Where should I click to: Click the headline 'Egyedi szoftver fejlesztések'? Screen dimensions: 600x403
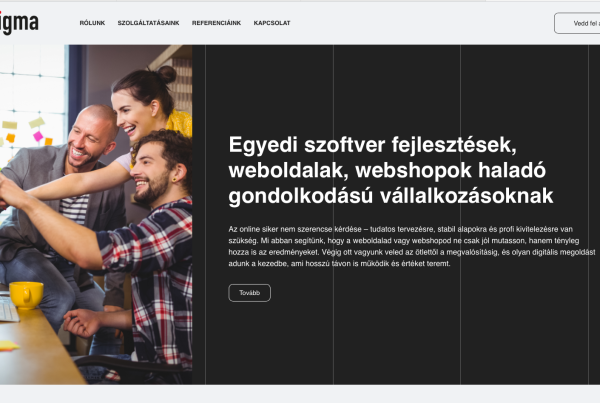click(391, 170)
